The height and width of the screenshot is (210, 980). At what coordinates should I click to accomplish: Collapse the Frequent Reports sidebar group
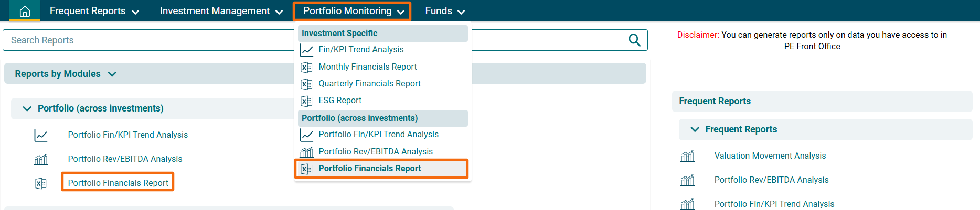[695, 129]
